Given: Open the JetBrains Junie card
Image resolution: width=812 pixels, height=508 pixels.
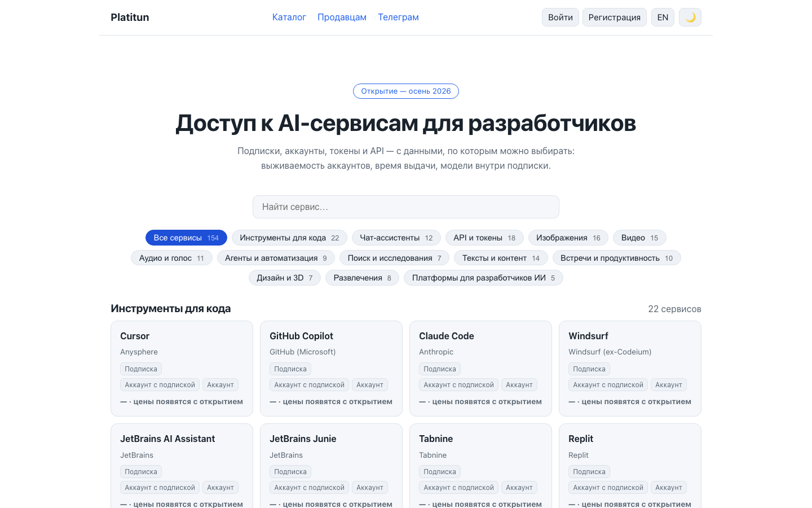Looking at the screenshot, I should pos(331,466).
